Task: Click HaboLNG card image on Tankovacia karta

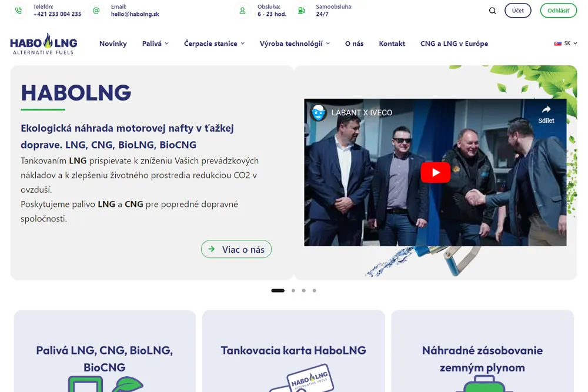Action: pos(302,378)
